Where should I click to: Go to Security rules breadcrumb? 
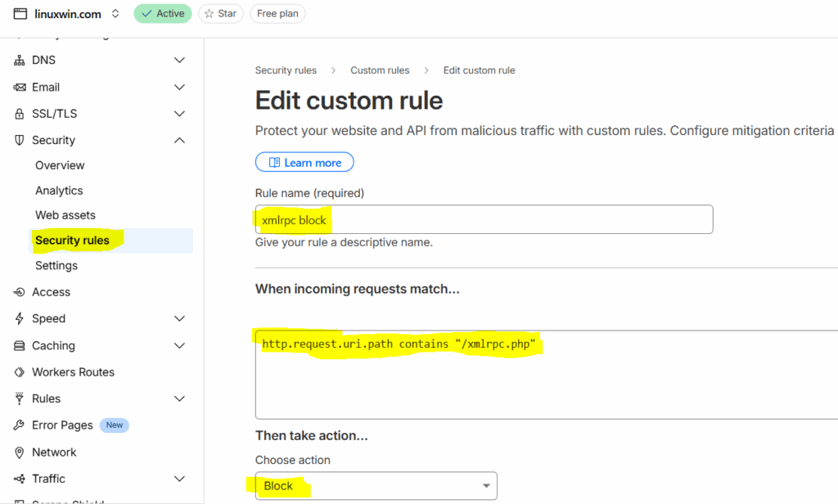point(286,70)
